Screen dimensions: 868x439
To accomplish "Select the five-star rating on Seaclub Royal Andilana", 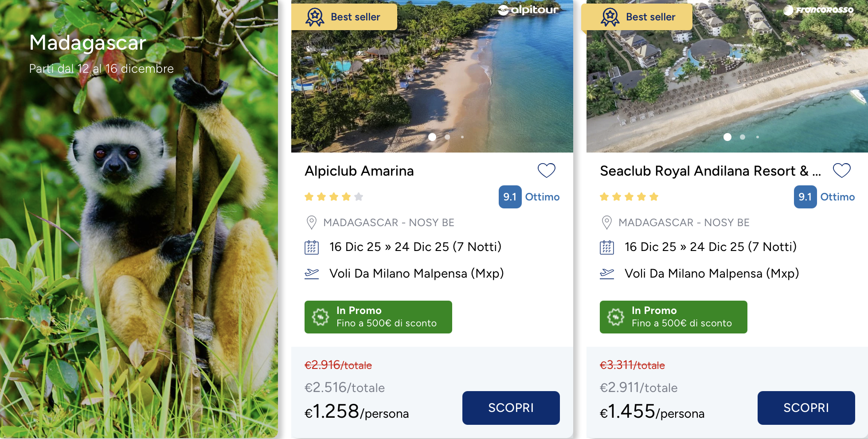I will coord(628,196).
